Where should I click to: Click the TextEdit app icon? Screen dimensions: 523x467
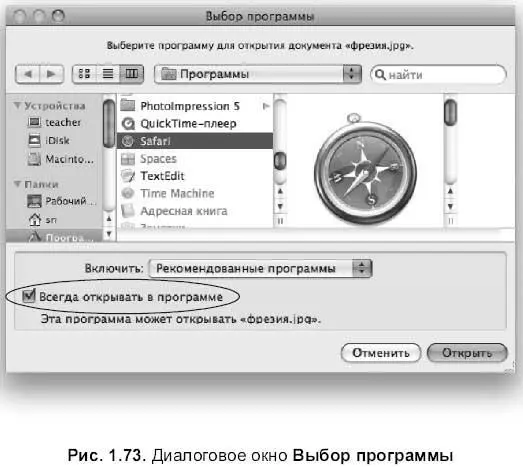pyautogui.click(x=128, y=176)
